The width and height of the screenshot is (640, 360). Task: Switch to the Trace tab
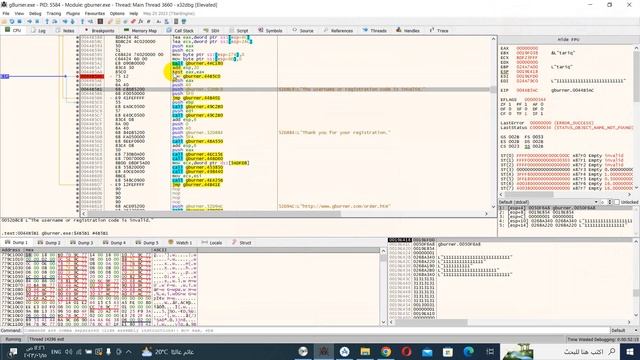tap(439, 31)
